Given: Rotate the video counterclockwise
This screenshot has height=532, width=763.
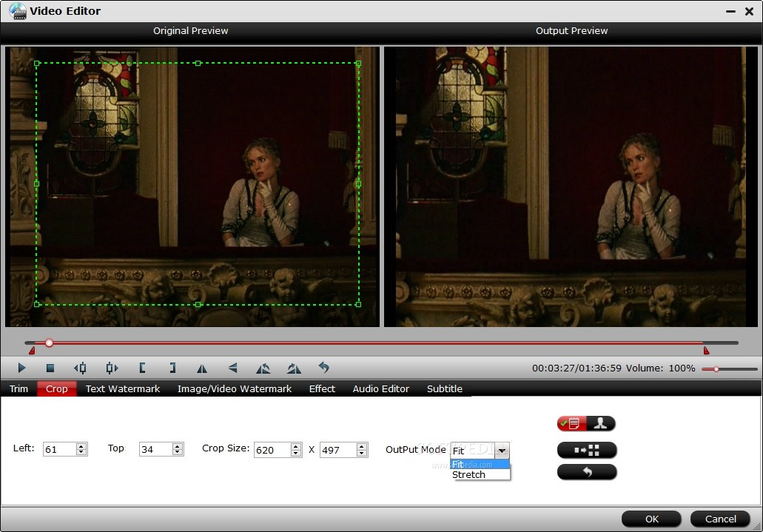Looking at the screenshot, I should [x=263, y=368].
